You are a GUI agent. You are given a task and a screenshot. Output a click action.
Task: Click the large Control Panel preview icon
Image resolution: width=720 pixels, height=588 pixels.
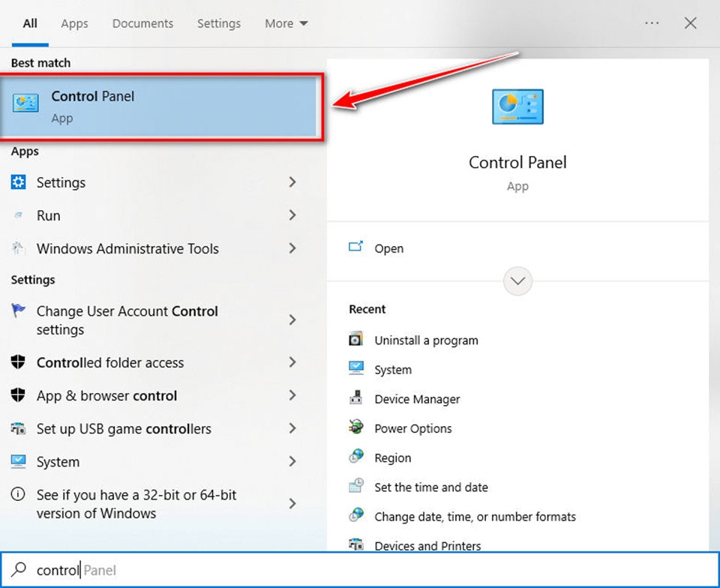point(517,106)
